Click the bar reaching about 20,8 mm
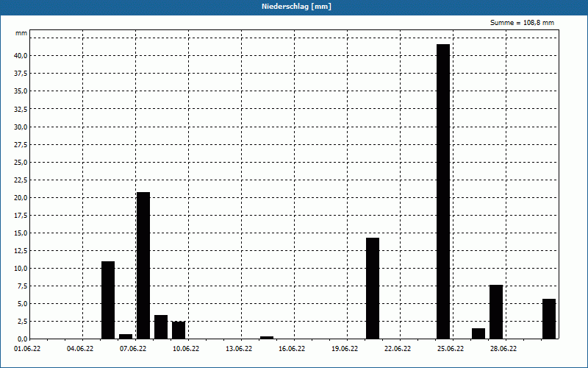The height and width of the screenshot is (368, 588). (143, 266)
